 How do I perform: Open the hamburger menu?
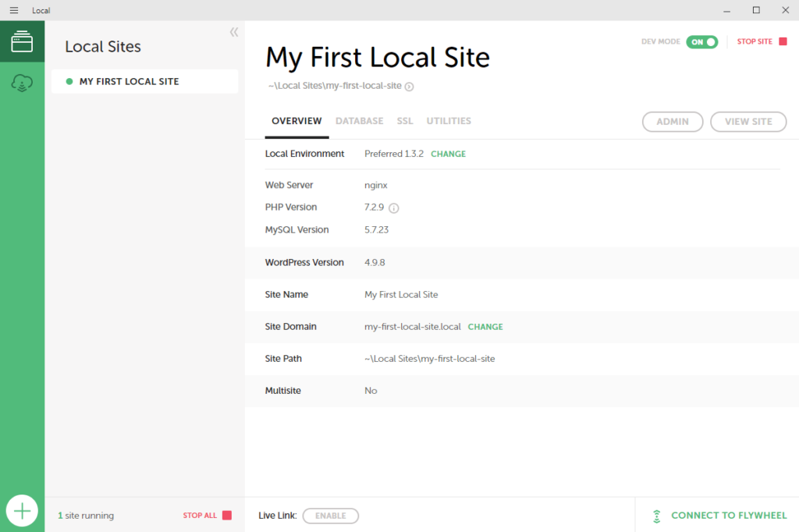pyautogui.click(x=13, y=10)
